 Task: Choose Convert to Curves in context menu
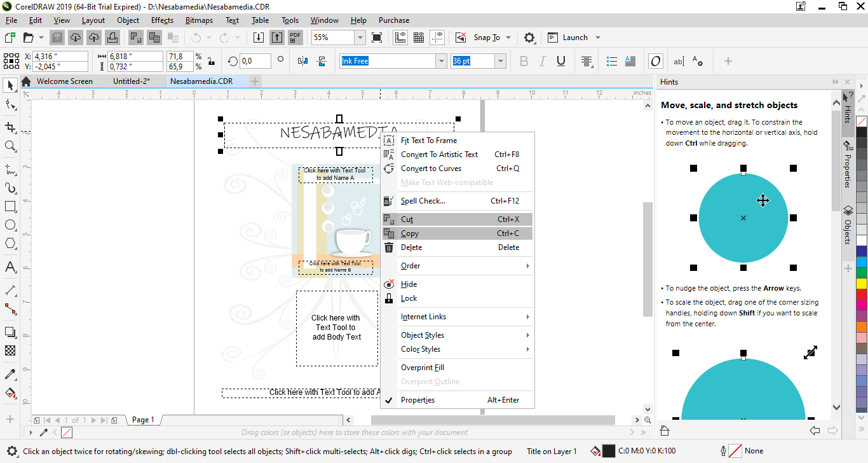click(x=431, y=169)
